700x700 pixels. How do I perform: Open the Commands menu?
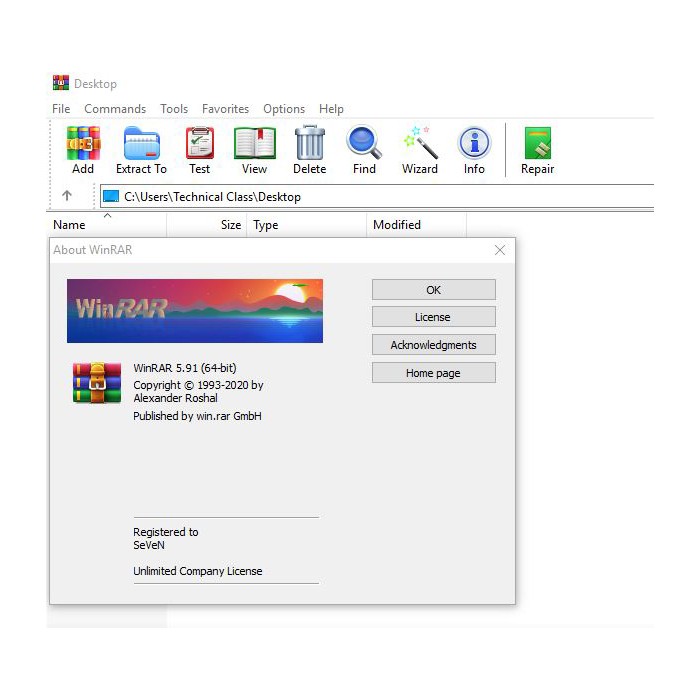point(115,109)
